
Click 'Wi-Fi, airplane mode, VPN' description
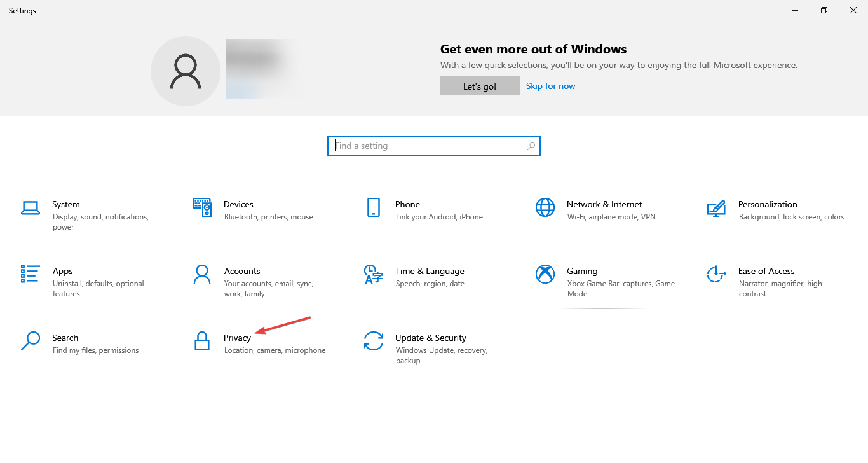611,217
